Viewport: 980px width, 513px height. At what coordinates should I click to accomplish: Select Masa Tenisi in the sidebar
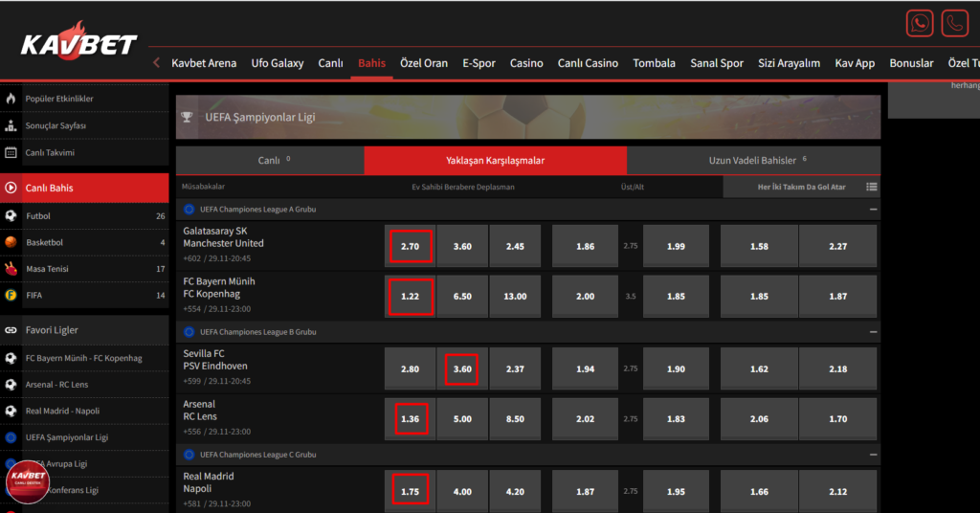point(50,269)
